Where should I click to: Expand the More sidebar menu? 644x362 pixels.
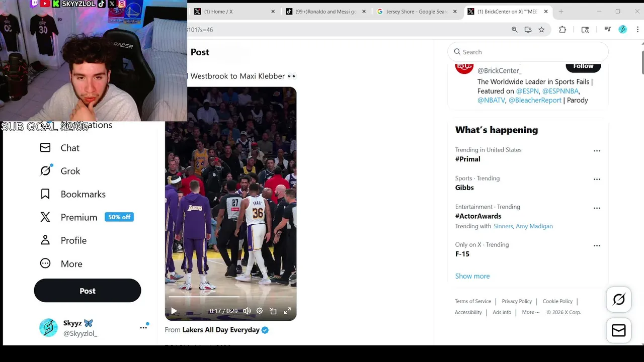pyautogui.click(x=61, y=263)
